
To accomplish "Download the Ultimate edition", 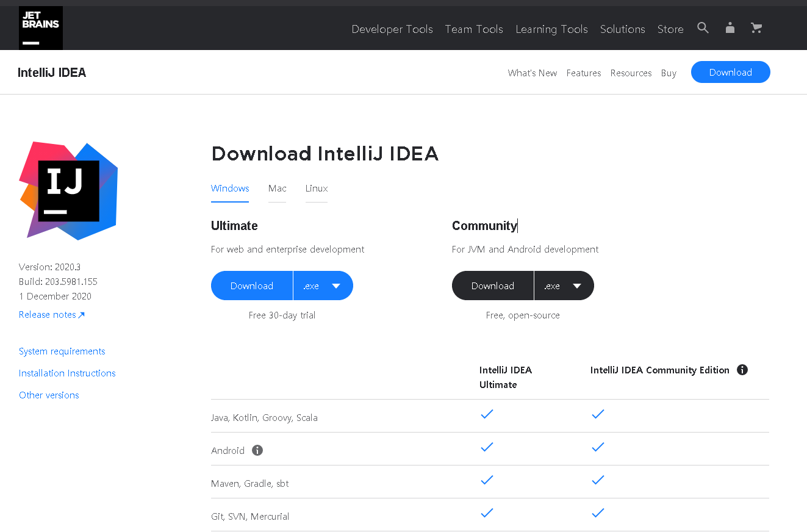I will pos(252,286).
